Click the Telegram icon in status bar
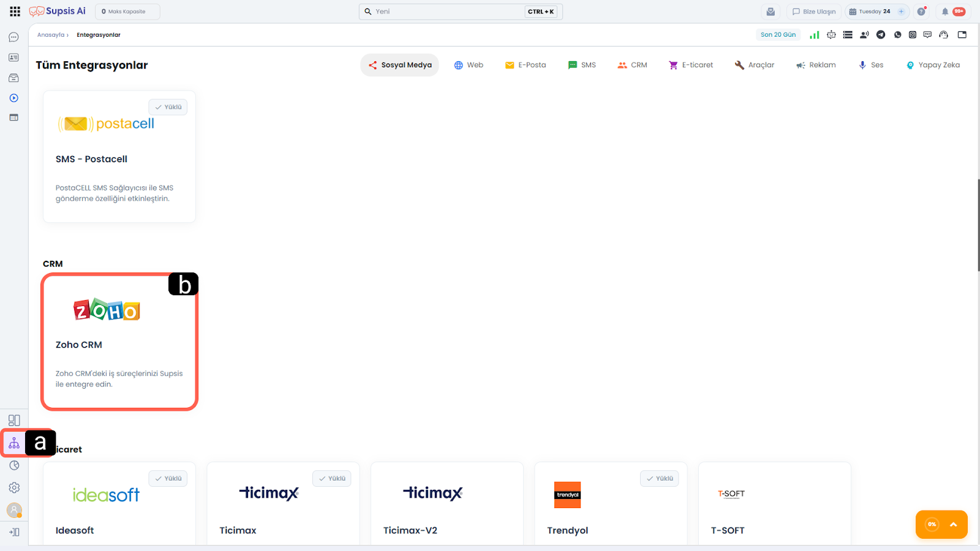980x551 pixels. click(x=881, y=35)
